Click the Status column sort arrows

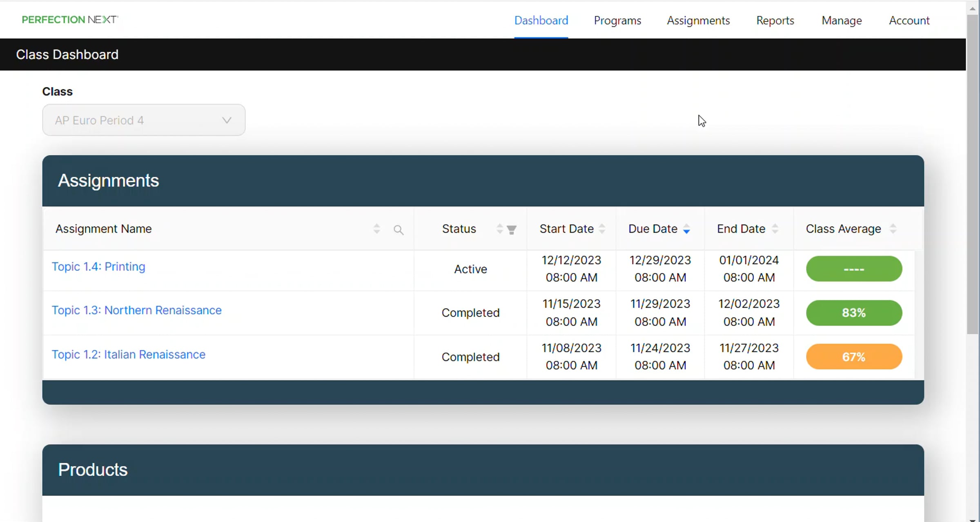pos(499,229)
